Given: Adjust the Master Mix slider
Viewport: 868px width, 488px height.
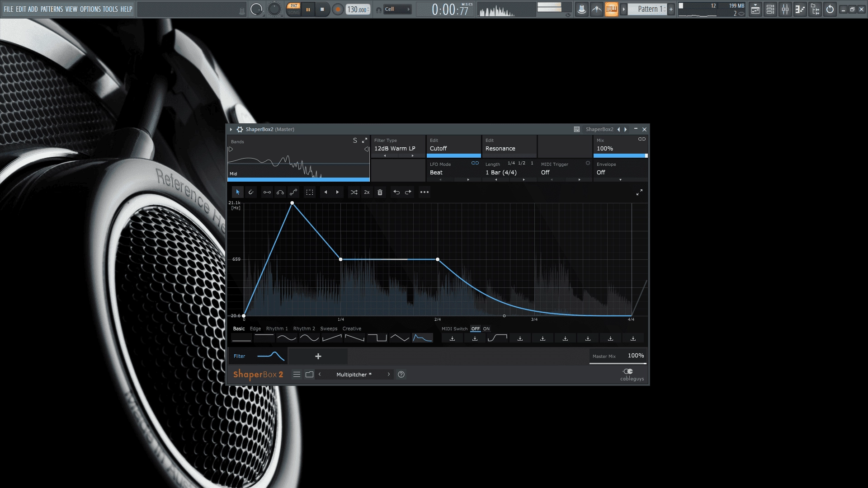Looking at the screenshot, I should coord(618,363).
